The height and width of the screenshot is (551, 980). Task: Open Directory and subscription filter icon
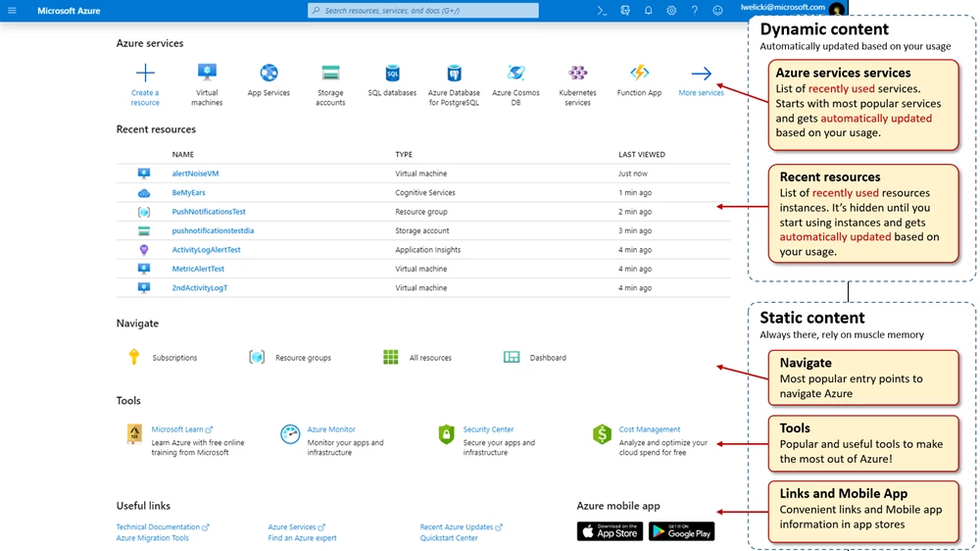coord(625,11)
